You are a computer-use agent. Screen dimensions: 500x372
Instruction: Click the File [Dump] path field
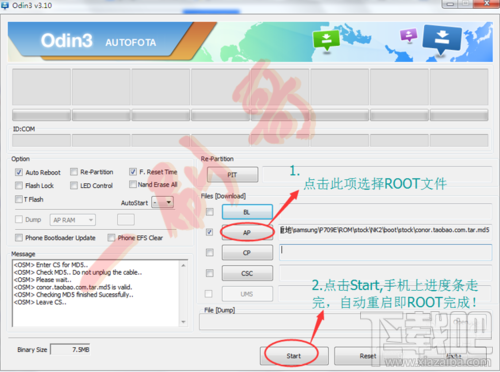click(x=346, y=322)
